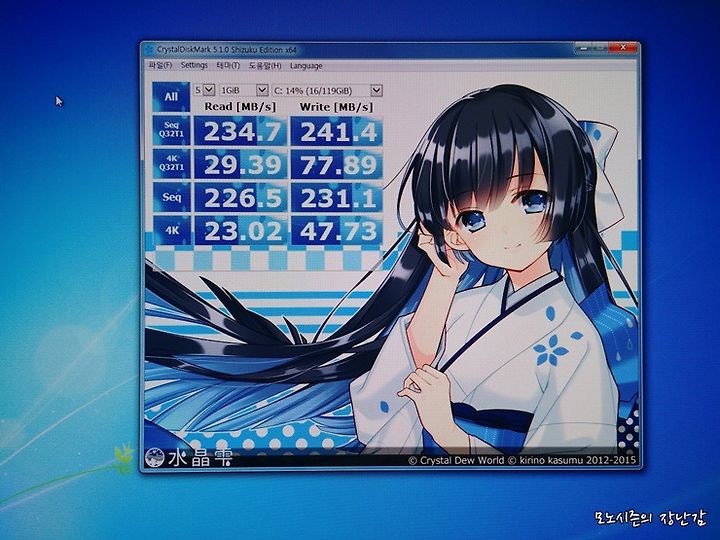Open the 파일(F) menu

(x=160, y=65)
